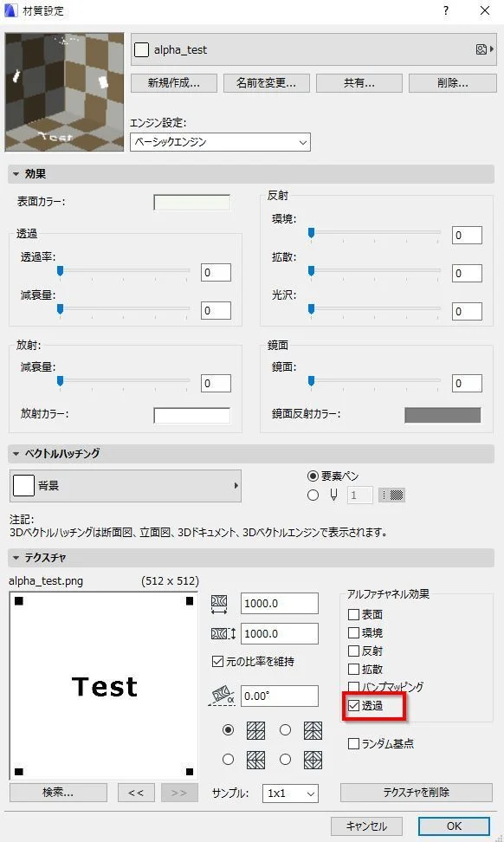Click the 透過 減衰量 slider handle
The height and width of the screenshot is (842, 504).
60,309
